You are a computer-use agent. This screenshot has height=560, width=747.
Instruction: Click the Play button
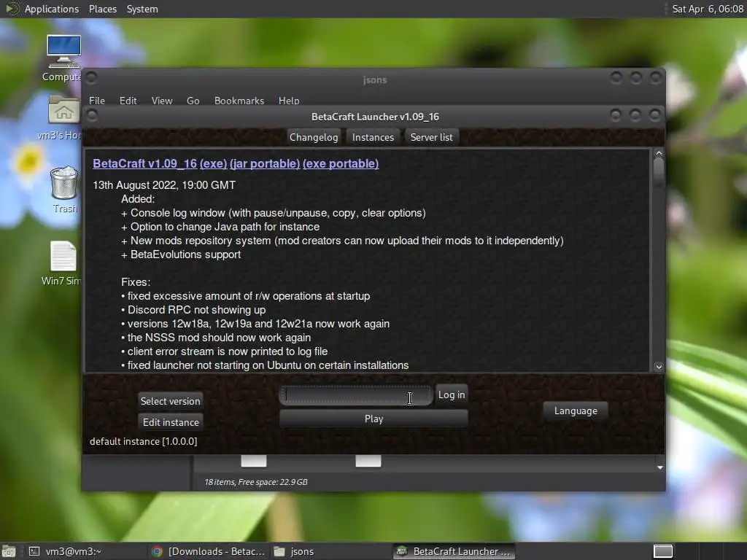373,419
